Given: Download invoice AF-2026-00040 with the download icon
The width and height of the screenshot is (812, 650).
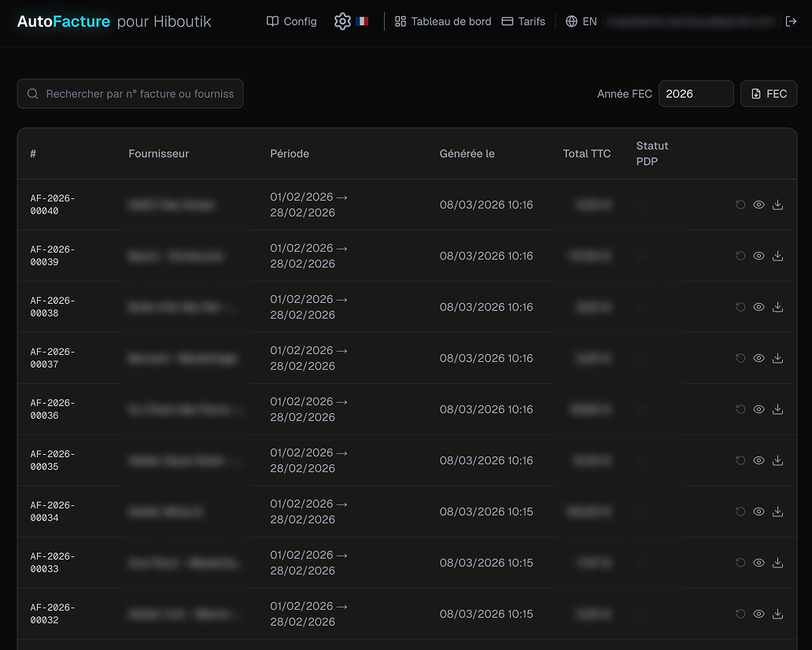Looking at the screenshot, I should point(777,205).
